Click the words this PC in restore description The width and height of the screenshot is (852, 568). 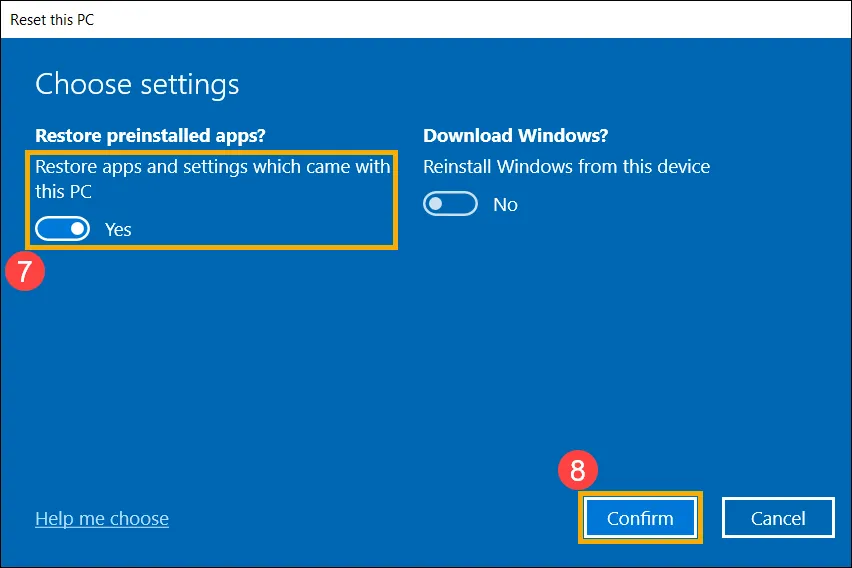(63, 191)
